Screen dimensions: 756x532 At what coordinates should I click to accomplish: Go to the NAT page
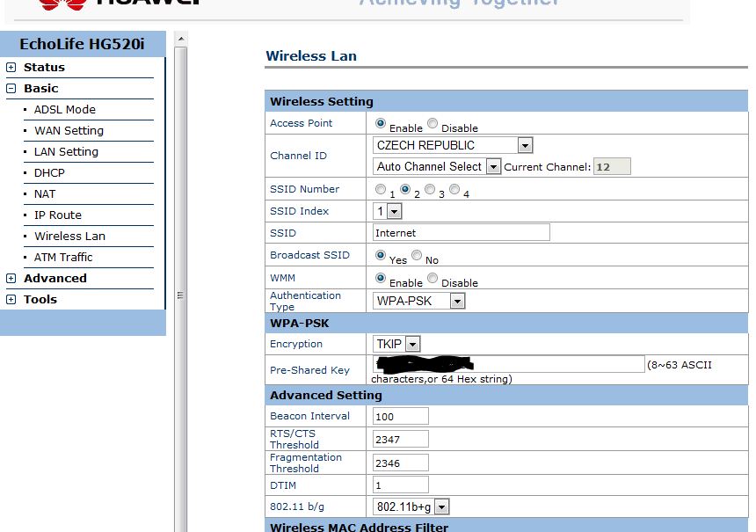coord(45,193)
